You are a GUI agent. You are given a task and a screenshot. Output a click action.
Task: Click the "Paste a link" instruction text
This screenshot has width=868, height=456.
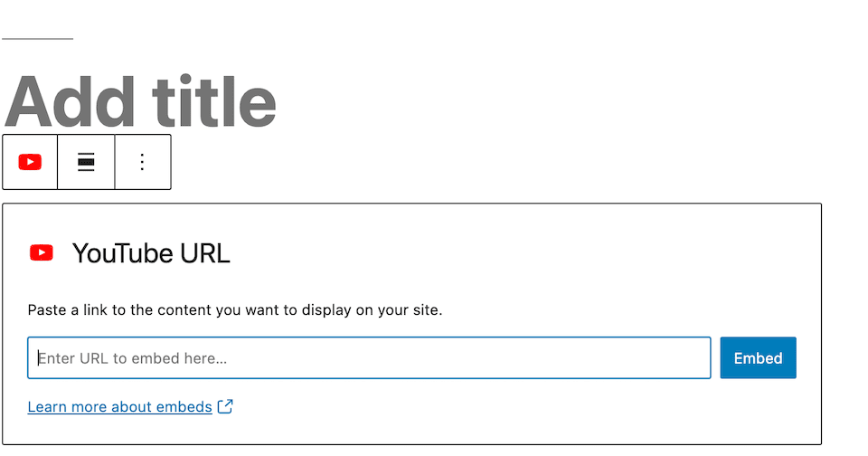(x=235, y=310)
